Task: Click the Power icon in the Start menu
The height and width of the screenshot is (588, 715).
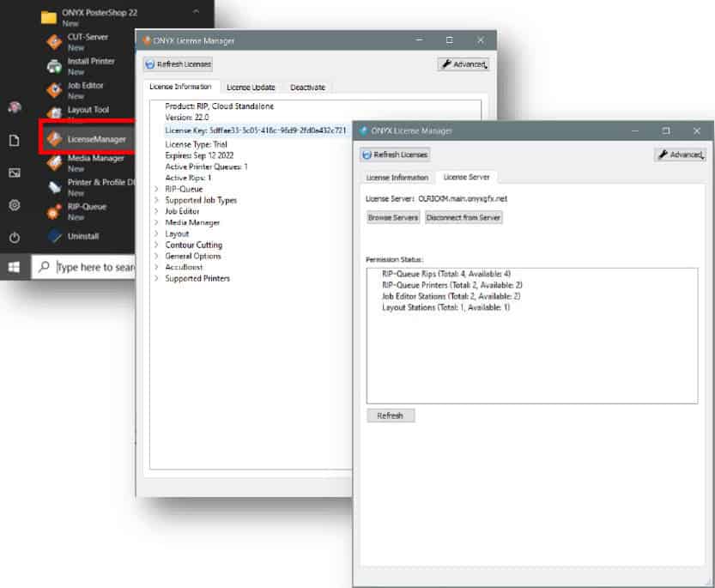Action: click(x=14, y=238)
